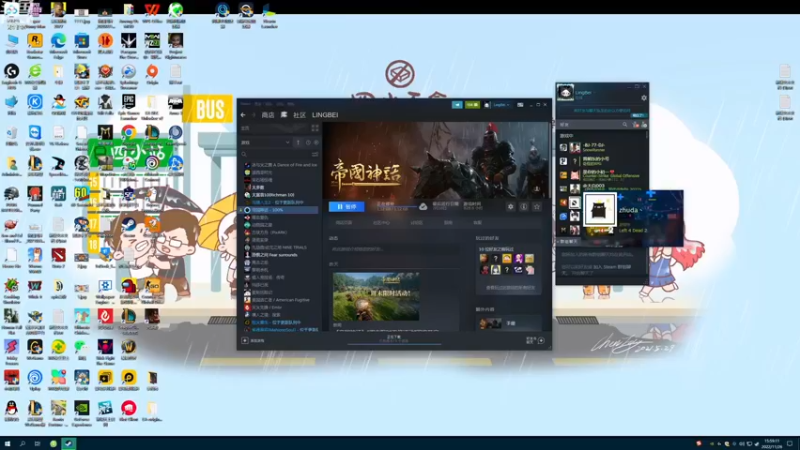Open Windows Start menu
Screen dimensions: 800x450
(7, 444)
